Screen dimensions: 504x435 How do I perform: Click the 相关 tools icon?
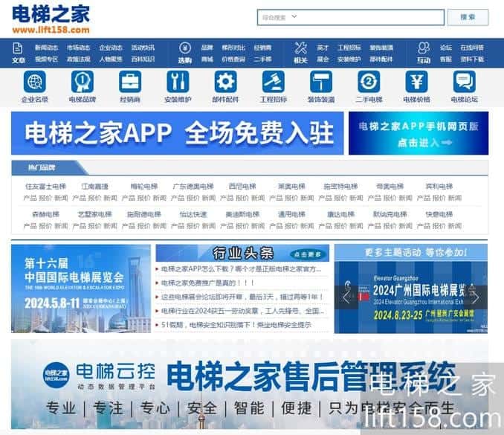300,48
